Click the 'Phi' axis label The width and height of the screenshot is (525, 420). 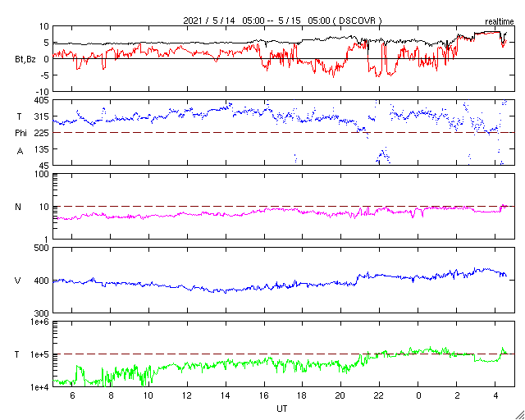click(x=21, y=134)
